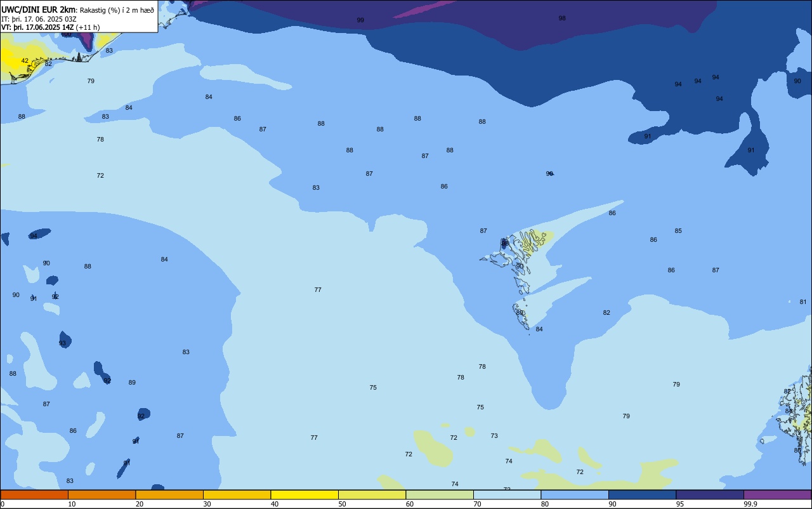
Task: Click the 'Rakastig (%) í 2 m hæð' label
Action: (117, 10)
